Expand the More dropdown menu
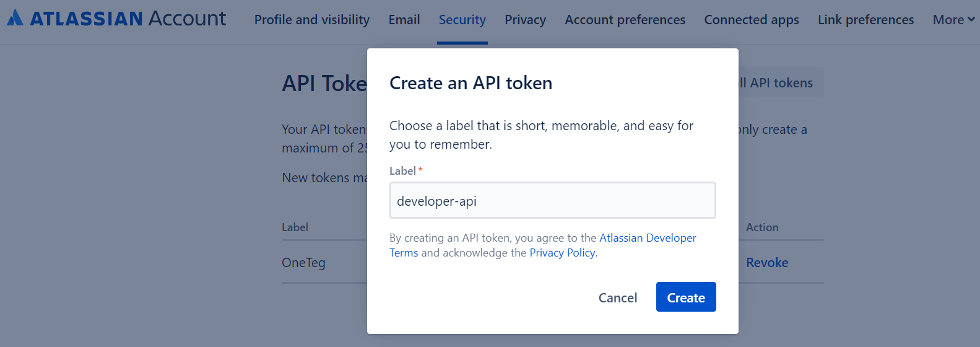The height and width of the screenshot is (347, 980). pyautogui.click(x=953, y=20)
